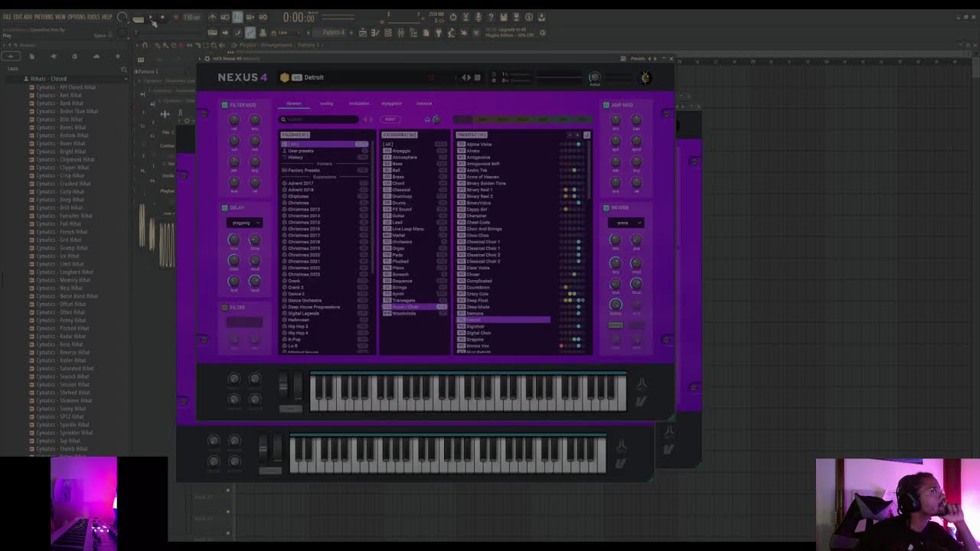Viewport: 980px width, 551px height.
Task: Start playback with the FL Studio play button
Action: [x=150, y=17]
